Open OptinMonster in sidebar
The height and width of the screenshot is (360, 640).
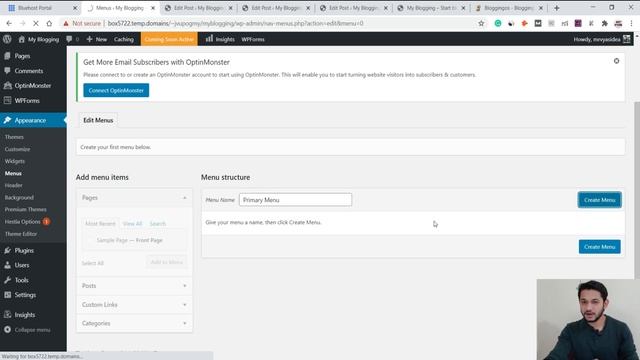33,86
